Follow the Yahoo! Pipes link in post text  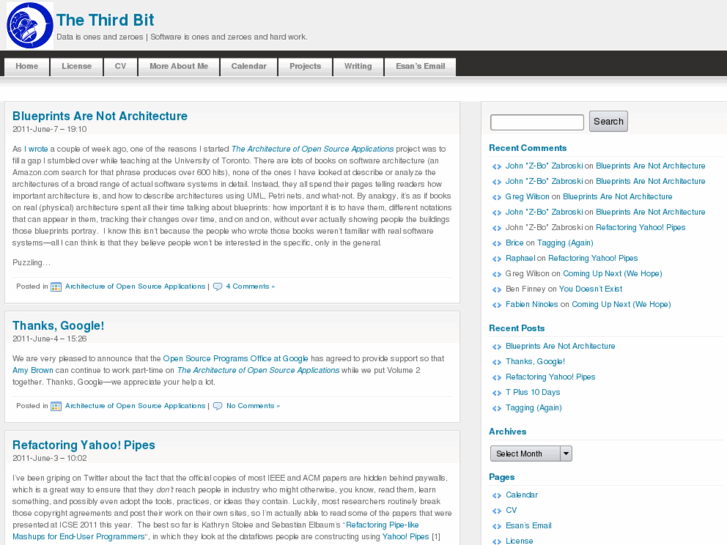coord(406,537)
